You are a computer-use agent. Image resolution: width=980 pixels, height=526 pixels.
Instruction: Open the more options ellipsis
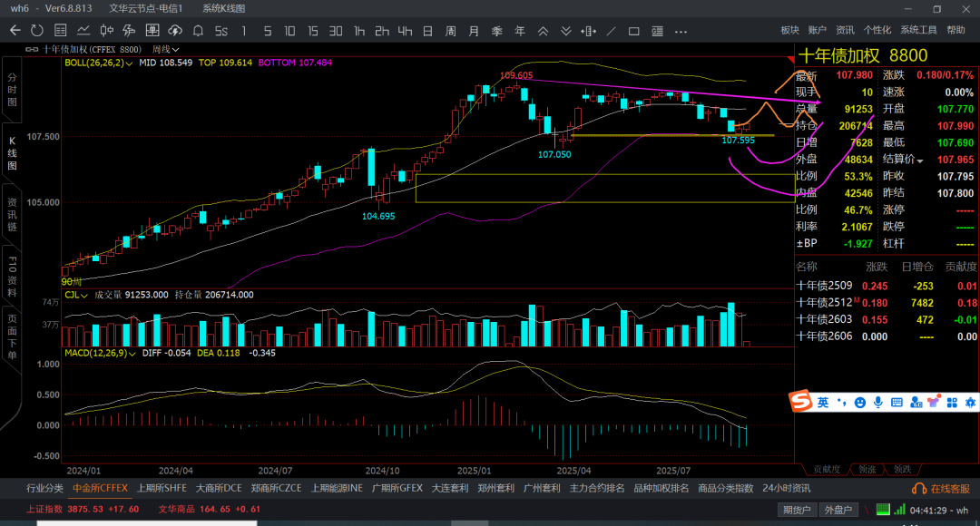point(681,31)
